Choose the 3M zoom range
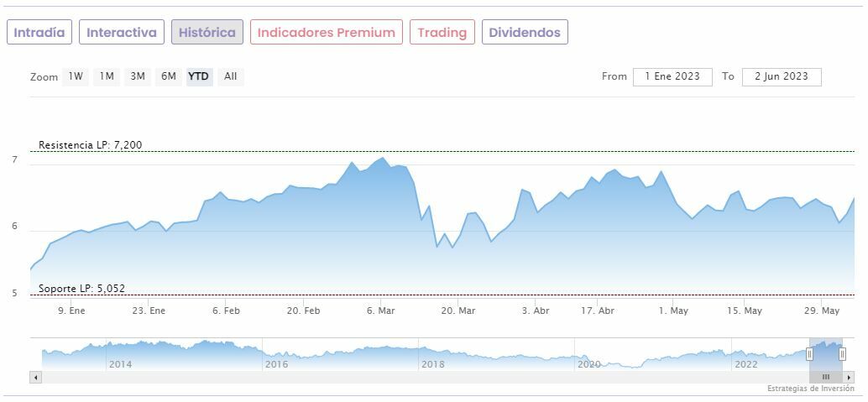 point(138,76)
